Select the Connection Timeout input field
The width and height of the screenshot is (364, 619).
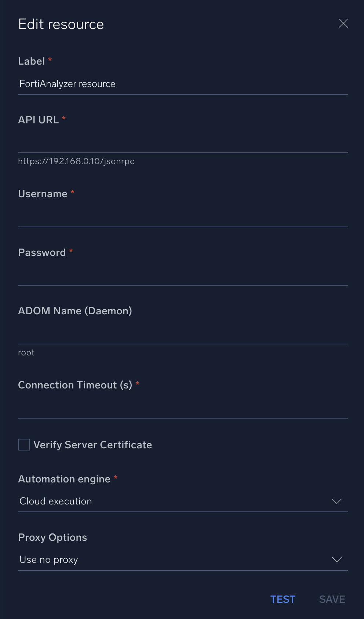pyautogui.click(x=183, y=409)
